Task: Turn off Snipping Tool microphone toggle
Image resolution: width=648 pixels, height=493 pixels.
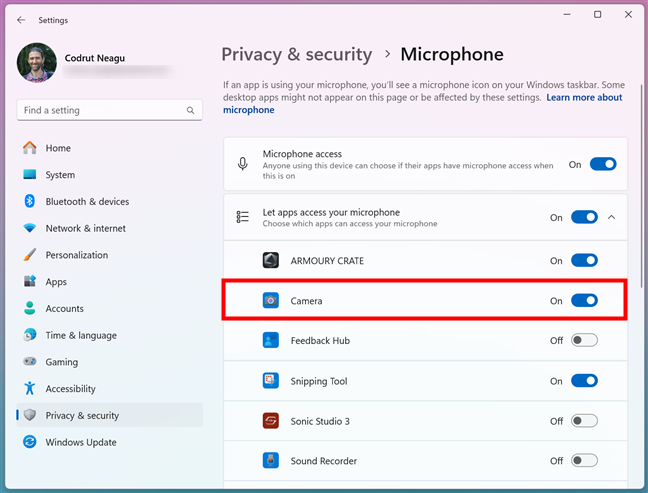Action: (x=584, y=381)
